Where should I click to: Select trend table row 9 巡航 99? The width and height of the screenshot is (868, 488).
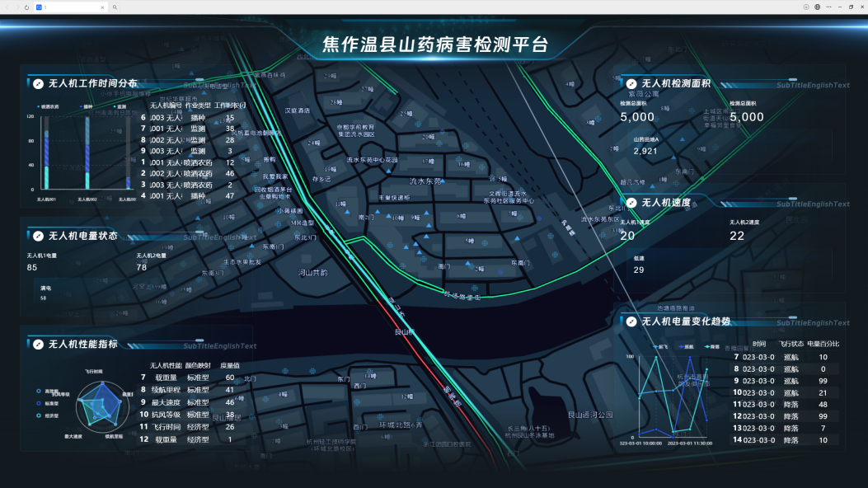pos(785,381)
